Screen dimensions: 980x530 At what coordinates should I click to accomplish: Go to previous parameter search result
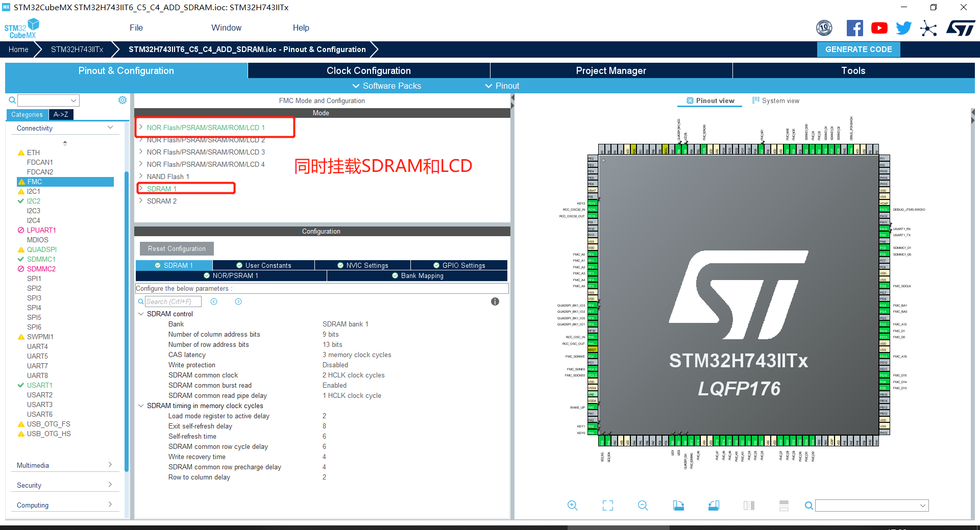pyautogui.click(x=214, y=301)
